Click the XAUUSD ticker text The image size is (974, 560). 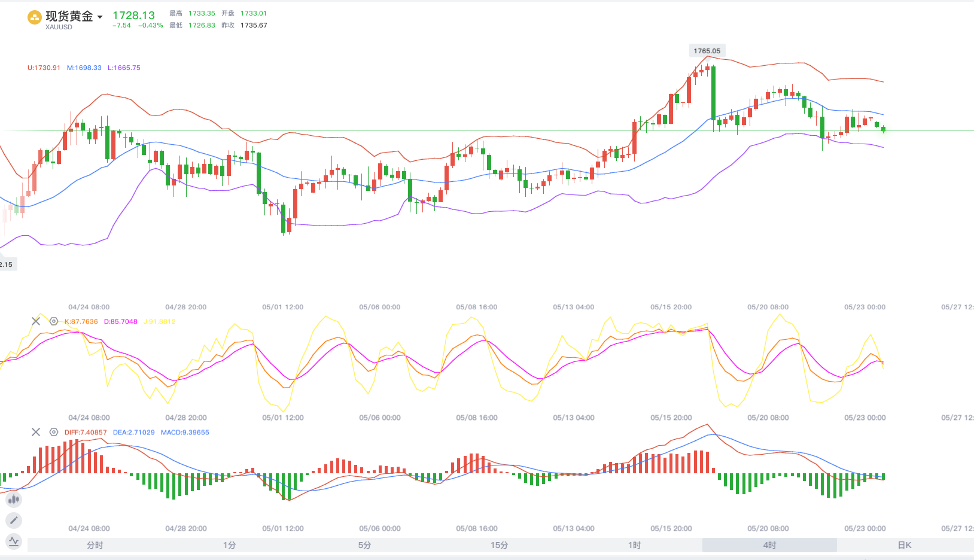(x=59, y=27)
